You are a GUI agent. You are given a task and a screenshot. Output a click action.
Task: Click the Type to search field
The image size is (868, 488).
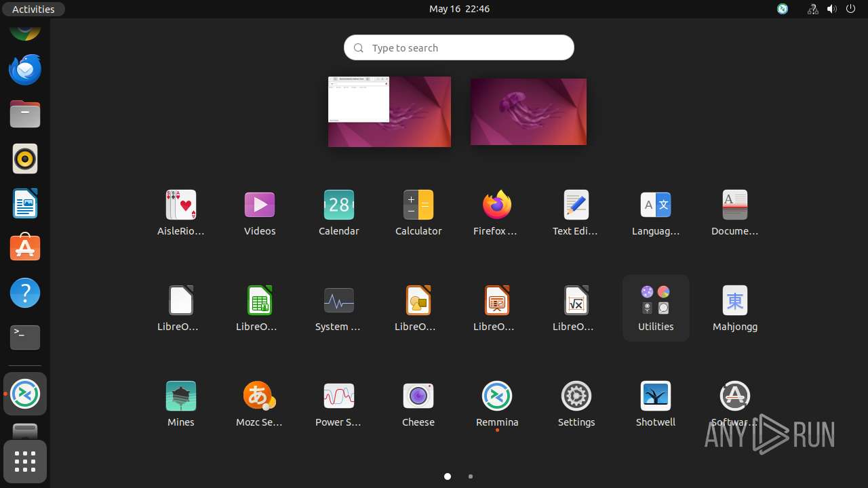(x=459, y=47)
